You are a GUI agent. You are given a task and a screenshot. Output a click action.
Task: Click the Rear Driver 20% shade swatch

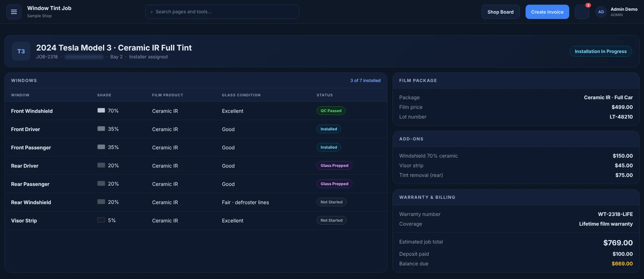click(101, 165)
